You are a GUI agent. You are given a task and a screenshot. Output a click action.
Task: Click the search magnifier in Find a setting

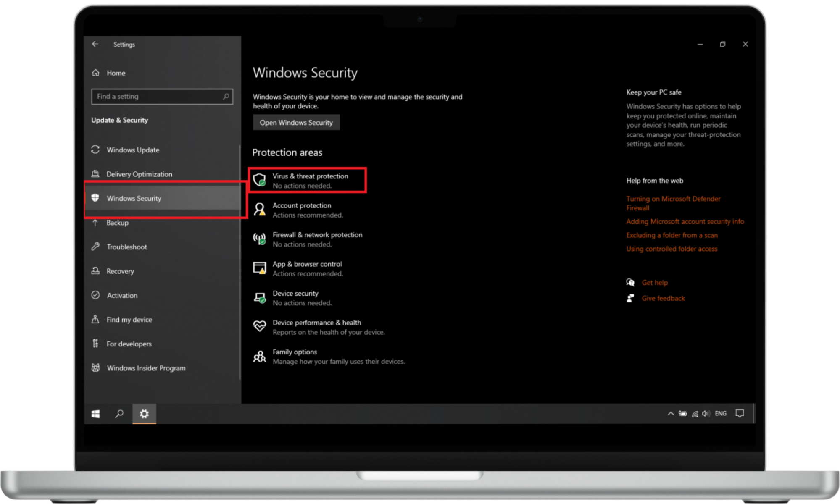click(x=226, y=97)
